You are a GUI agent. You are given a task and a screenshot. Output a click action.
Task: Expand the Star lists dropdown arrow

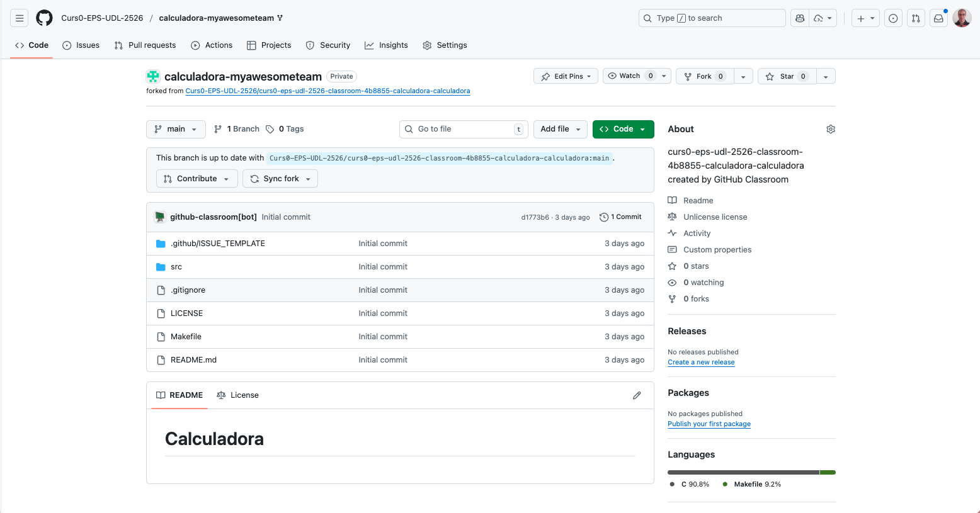826,76
